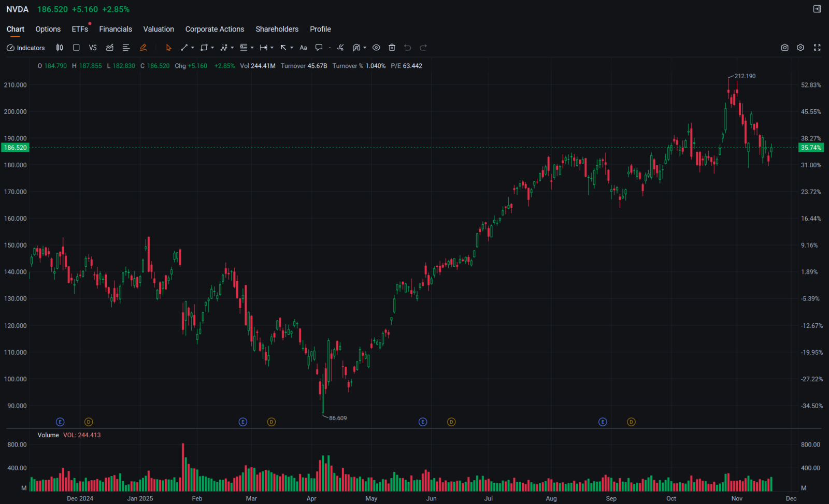Switch to the Chart tab
This screenshot has width=829, height=504.
tap(16, 29)
